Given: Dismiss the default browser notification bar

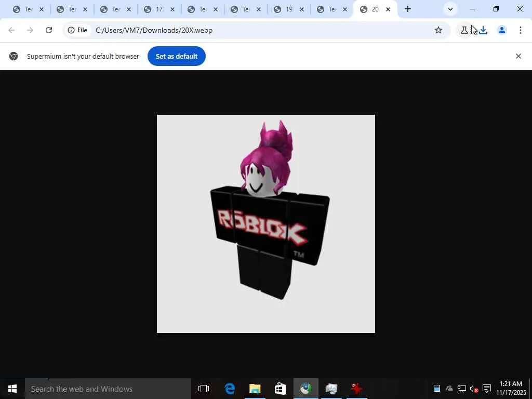Looking at the screenshot, I should tap(518, 56).
